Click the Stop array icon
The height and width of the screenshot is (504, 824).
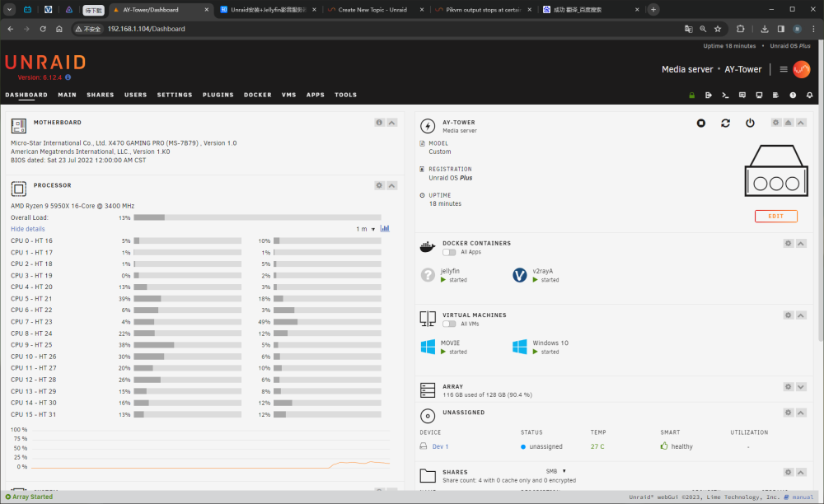[x=701, y=123]
